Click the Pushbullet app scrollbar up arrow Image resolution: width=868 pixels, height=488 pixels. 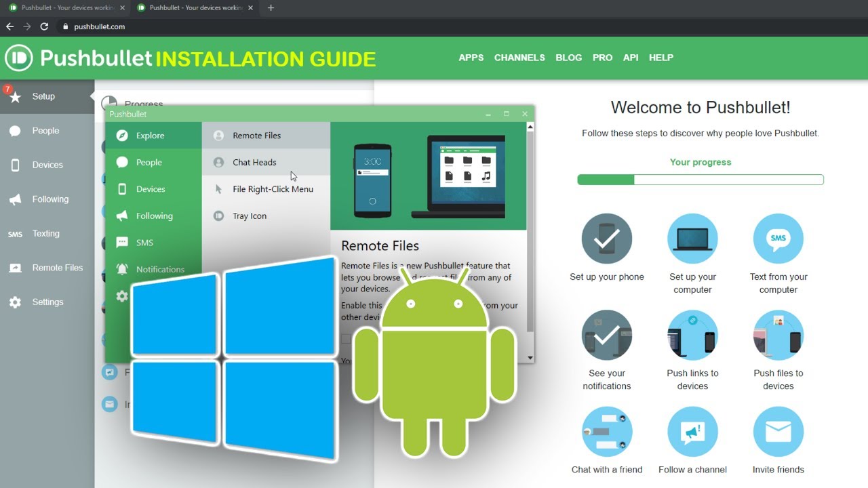point(530,127)
